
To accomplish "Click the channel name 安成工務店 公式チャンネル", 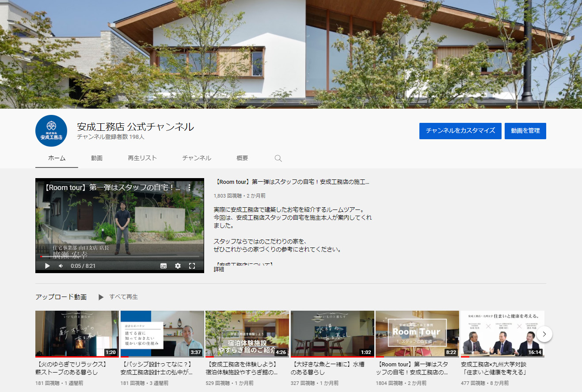I will point(135,127).
